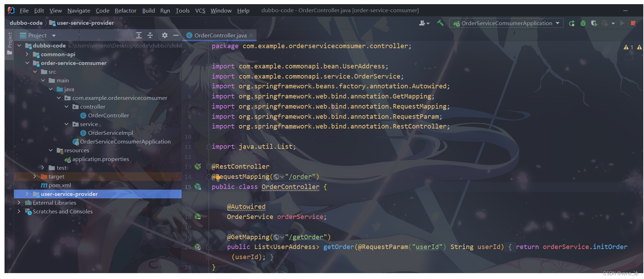Click gutter icon beside OrderController class line 15
Image resolution: width=644 pixels, height=279 pixels.
click(x=198, y=187)
